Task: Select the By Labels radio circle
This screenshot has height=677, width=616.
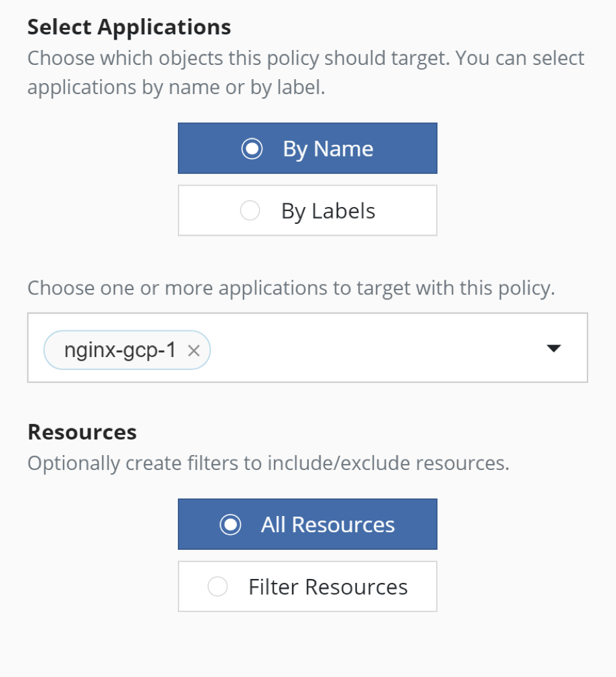Action: point(250,211)
